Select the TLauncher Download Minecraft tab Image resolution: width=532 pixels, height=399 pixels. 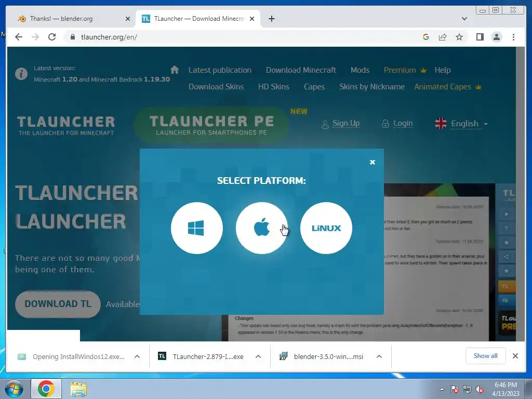click(x=198, y=19)
